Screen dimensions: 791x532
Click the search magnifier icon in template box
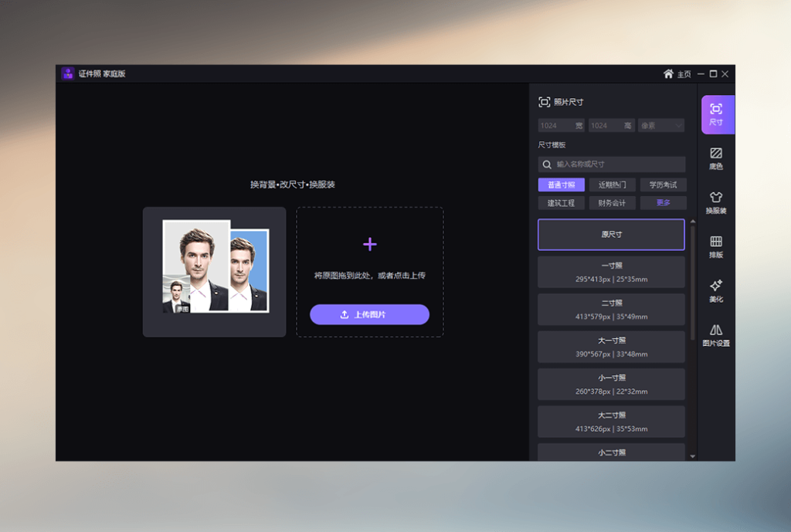coord(547,164)
